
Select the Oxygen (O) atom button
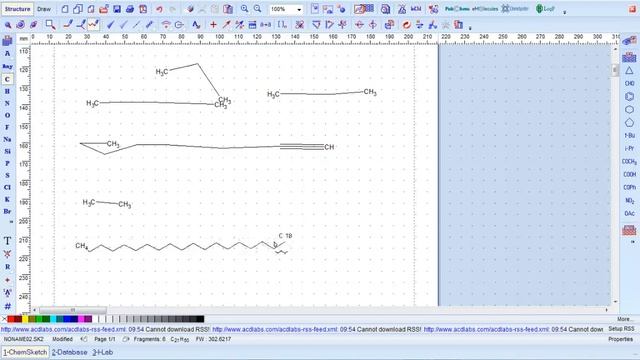coord(7,115)
